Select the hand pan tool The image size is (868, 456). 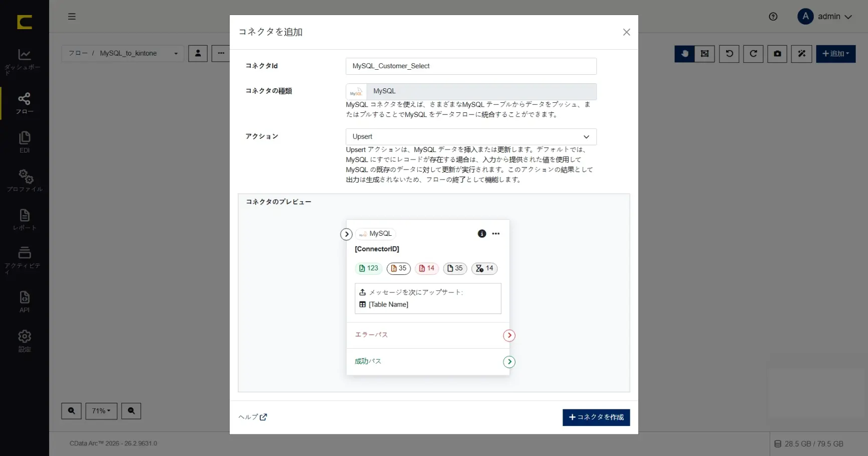tap(684, 54)
